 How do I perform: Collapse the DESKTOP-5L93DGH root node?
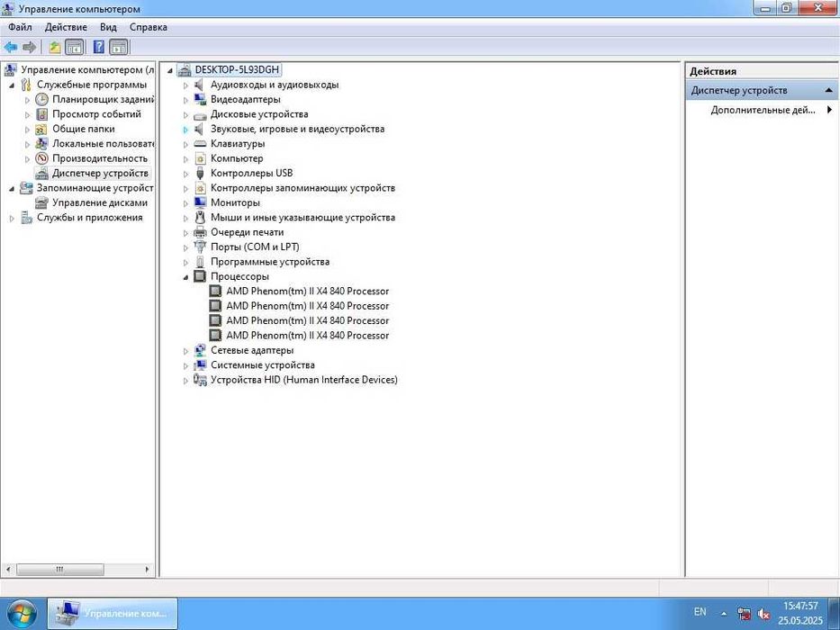click(x=170, y=70)
